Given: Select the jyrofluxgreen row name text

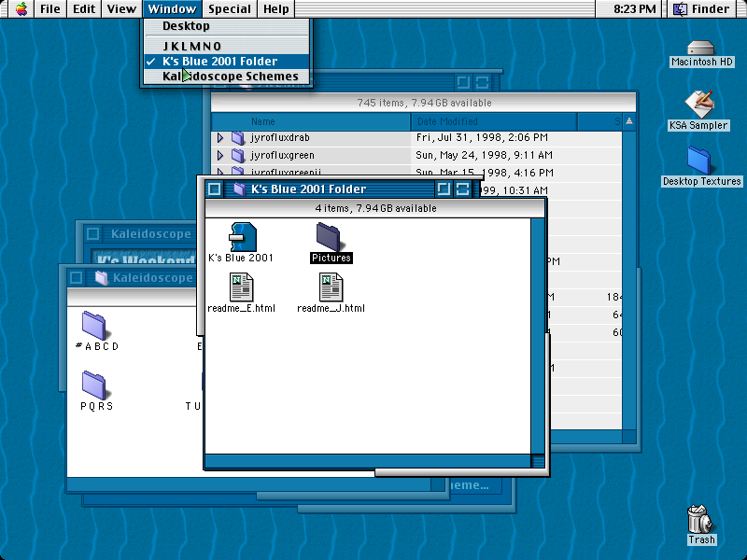Looking at the screenshot, I should (x=283, y=155).
